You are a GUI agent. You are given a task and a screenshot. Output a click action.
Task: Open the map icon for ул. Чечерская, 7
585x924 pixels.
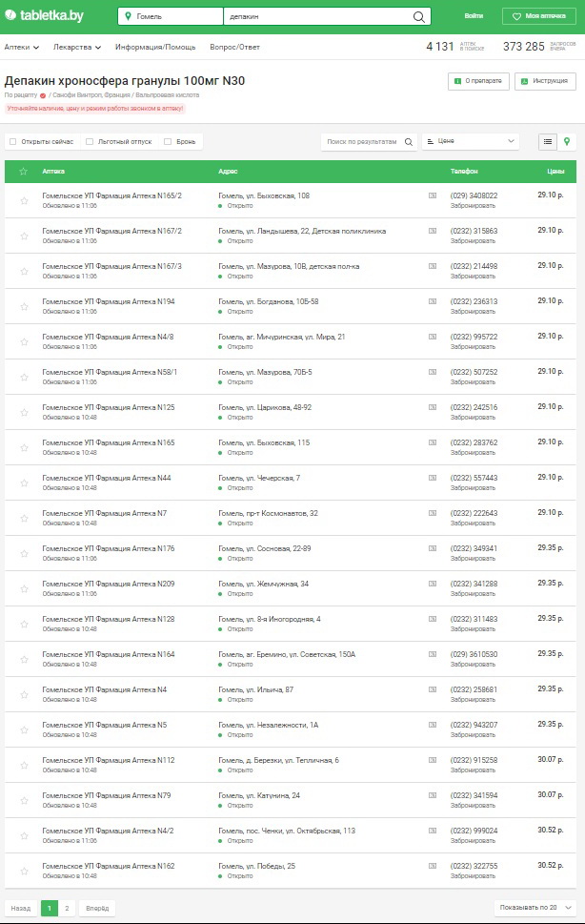coord(433,478)
